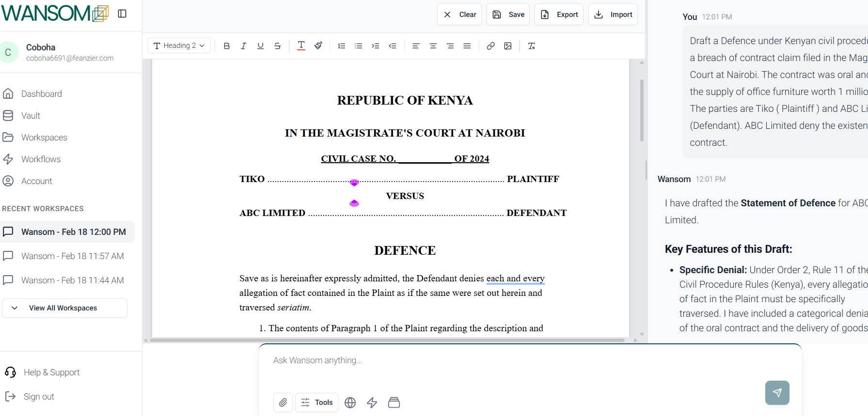
Task: Click the CIVIL CASE NO. line
Action: (405, 159)
